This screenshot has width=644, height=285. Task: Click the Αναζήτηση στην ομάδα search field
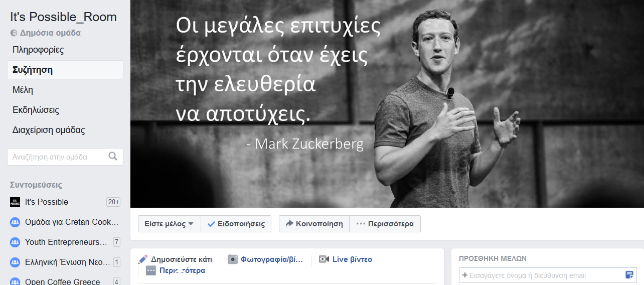[65, 157]
